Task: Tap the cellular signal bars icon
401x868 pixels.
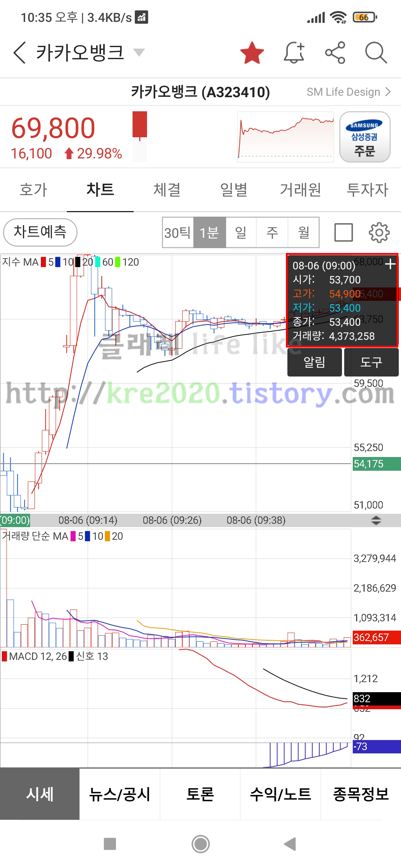Action: 316,17
